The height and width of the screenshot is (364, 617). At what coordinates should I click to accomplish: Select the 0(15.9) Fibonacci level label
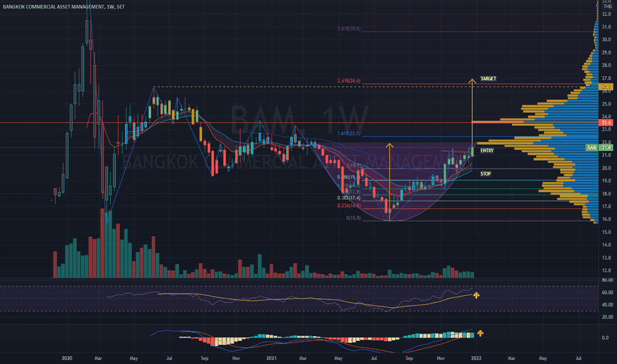[x=354, y=218]
